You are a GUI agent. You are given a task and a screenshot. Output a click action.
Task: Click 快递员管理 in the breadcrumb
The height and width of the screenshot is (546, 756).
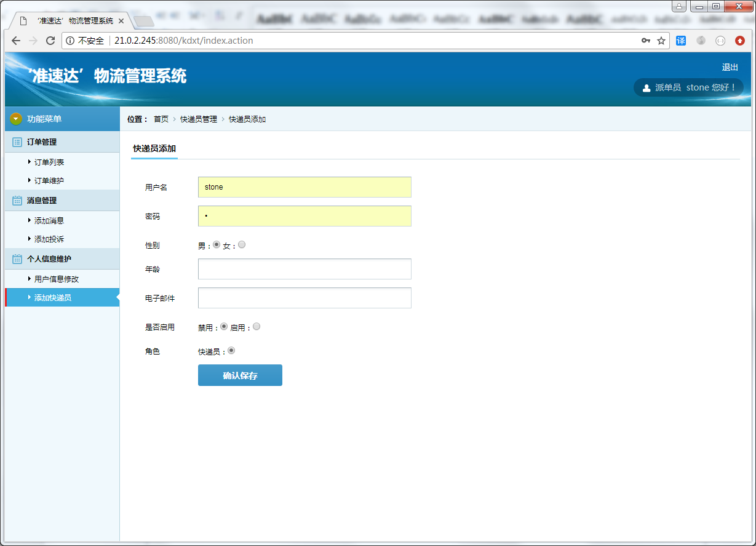click(x=199, y=119)
